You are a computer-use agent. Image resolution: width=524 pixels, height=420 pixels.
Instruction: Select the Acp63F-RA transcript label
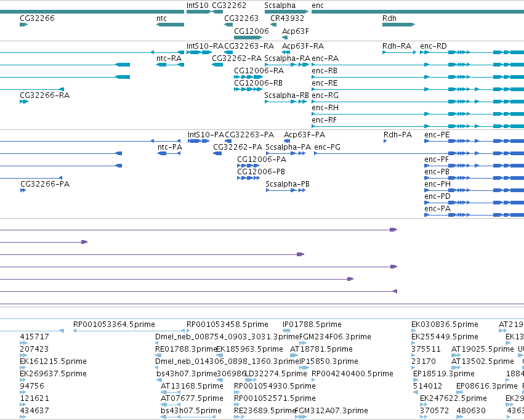[x=303, y=46]
